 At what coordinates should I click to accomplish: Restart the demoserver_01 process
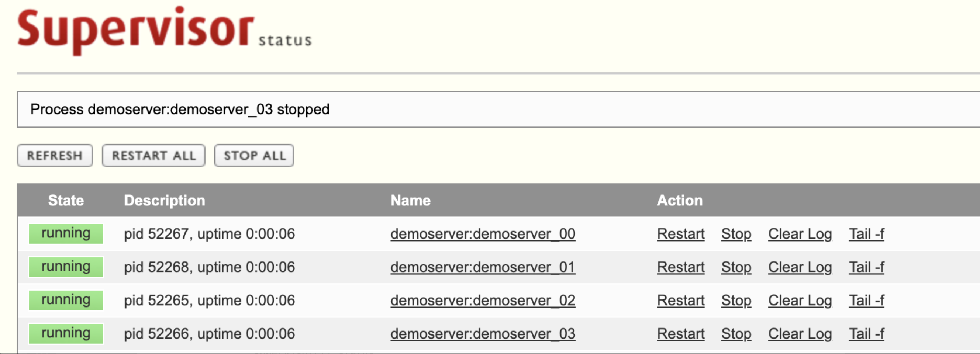[x=681, y=267]
